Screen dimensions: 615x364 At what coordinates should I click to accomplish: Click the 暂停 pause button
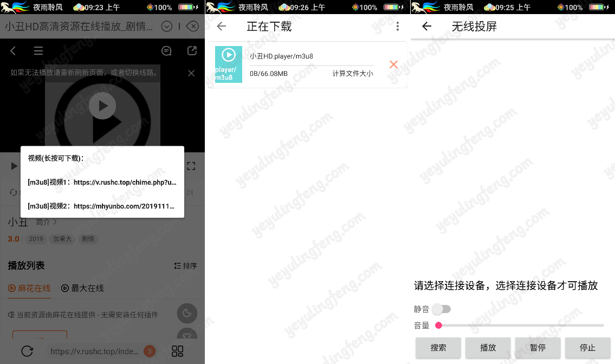click(538, 348)
